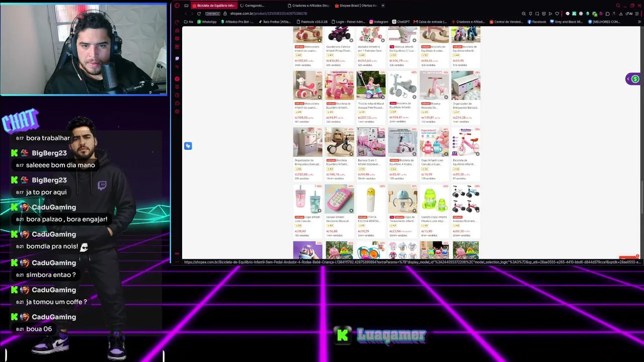
Task: Play video on the Quadriciclo Elétrico product
Action: (x=351, y=40)
